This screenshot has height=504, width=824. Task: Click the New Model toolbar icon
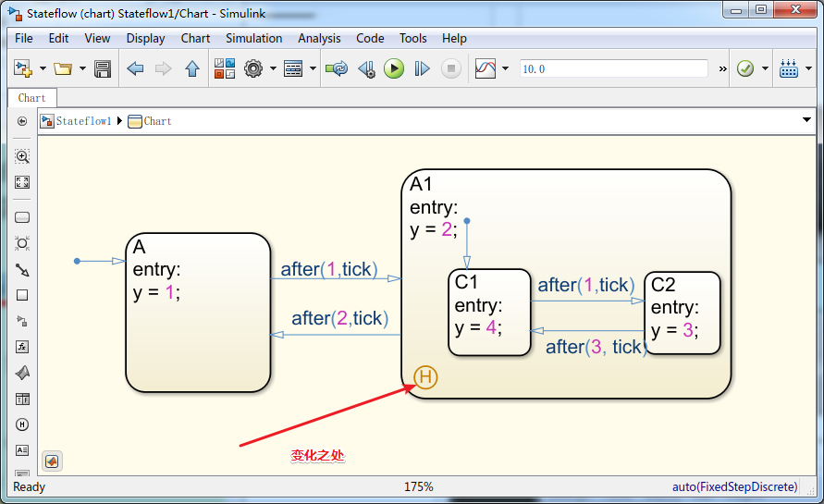(23, 68)
